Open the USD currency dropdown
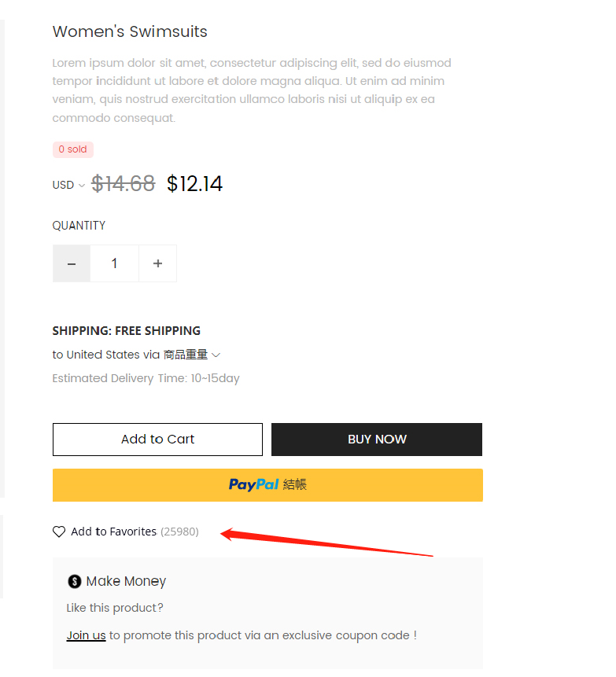 (x=68, y=186)
